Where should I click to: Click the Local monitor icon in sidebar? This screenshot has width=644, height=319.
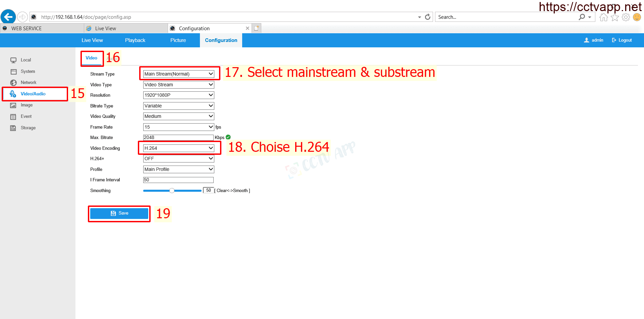point(13,60)
